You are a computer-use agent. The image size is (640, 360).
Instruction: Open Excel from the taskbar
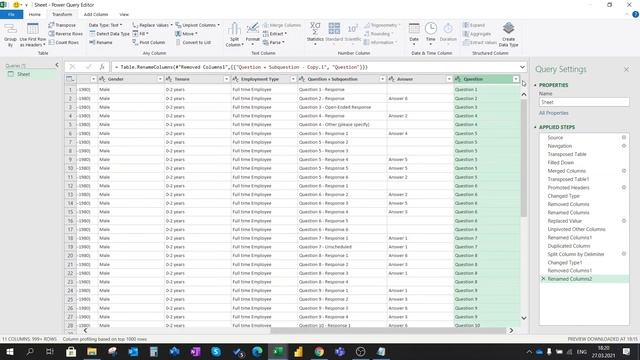(x=278, y=351)
